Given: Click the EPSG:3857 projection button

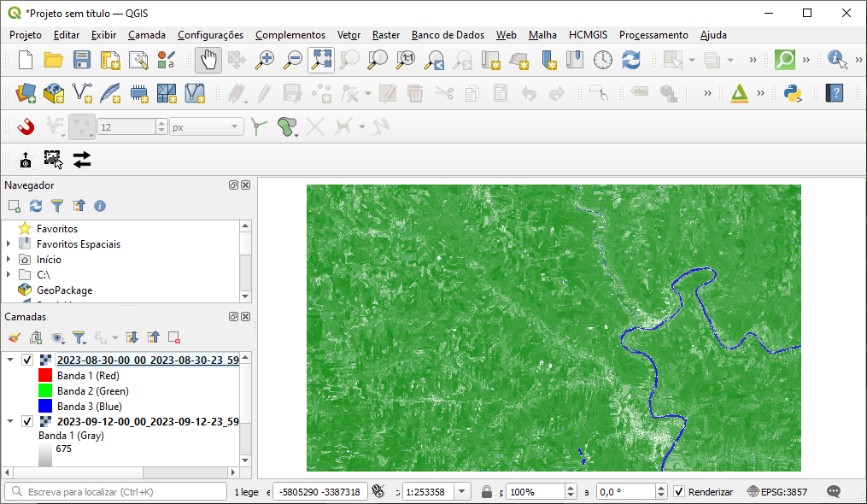Looking at the screenshot, I should click(x=777, y=492).
